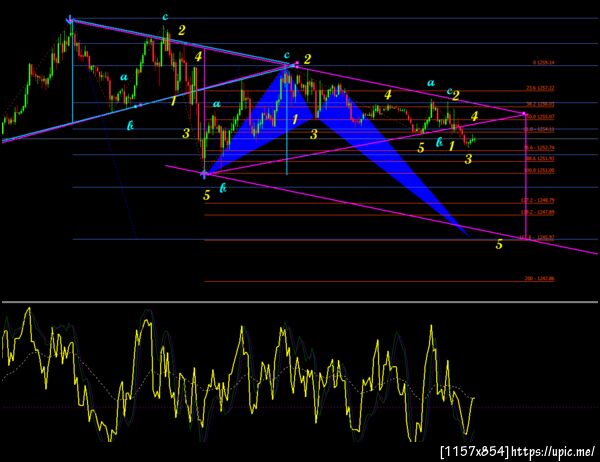The width and height of the screenshot is (600, 462).
Task: Select the magenta anchor point at the harmonic pattern's peak
Action: (297, 63)
